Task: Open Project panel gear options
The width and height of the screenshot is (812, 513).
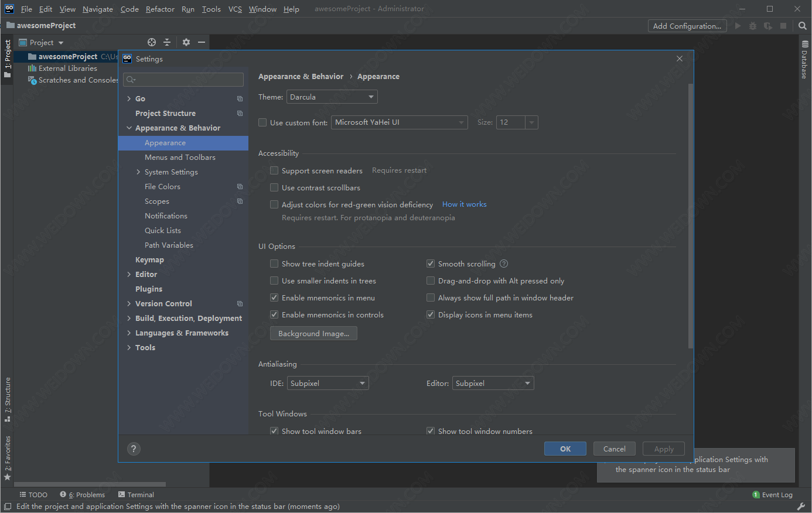Action: coord(186,42)
